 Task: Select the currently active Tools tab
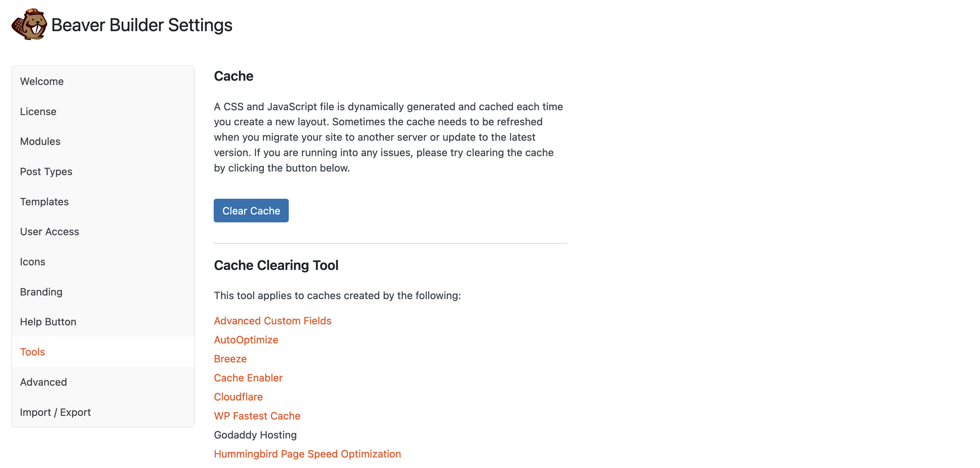coord(32,352)
